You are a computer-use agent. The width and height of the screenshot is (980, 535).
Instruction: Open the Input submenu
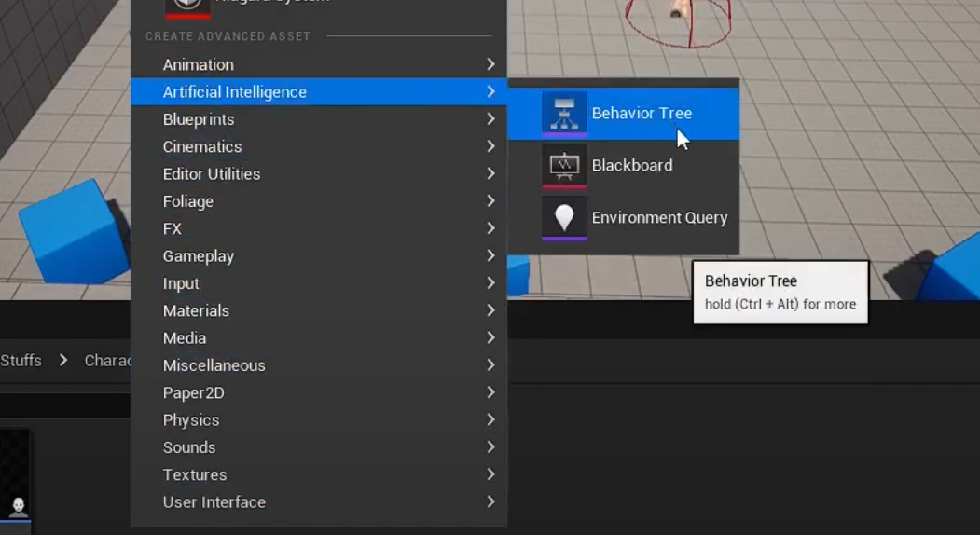point(319,283)
